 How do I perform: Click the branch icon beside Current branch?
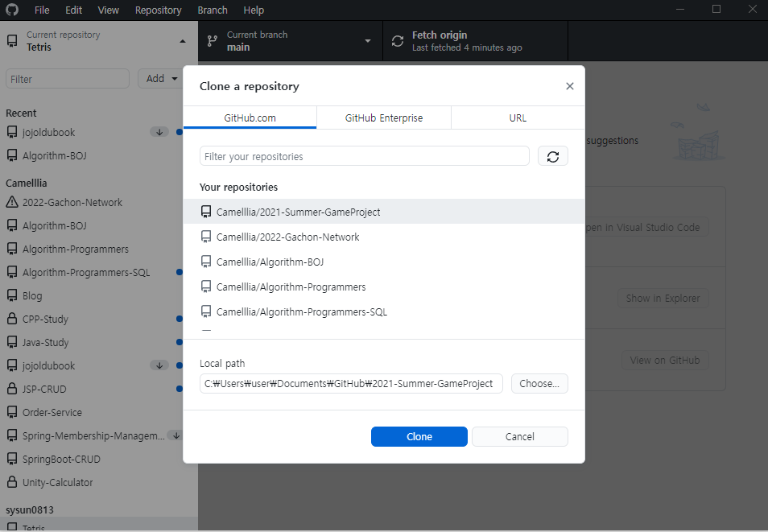(212, 41)
